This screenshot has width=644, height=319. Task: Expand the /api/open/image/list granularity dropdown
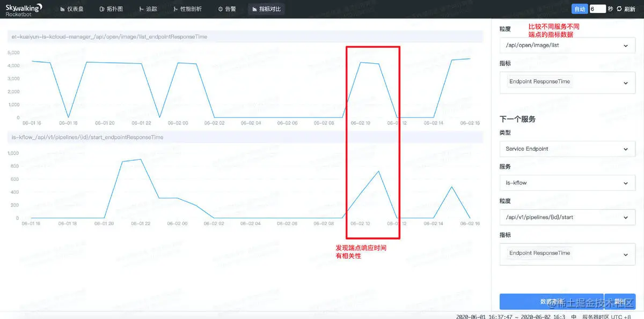pyautogui.click(x=567, y=46)
